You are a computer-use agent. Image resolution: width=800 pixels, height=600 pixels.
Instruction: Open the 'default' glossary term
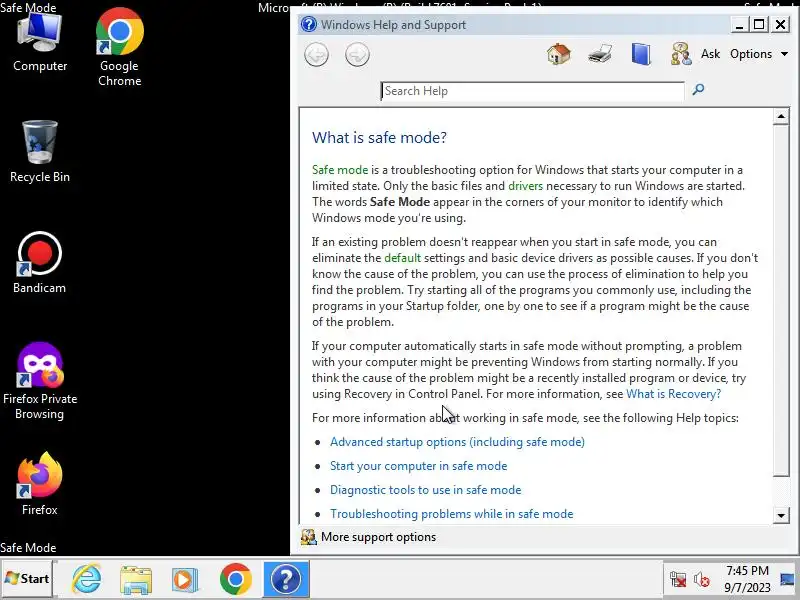click(x=403, y=258)
